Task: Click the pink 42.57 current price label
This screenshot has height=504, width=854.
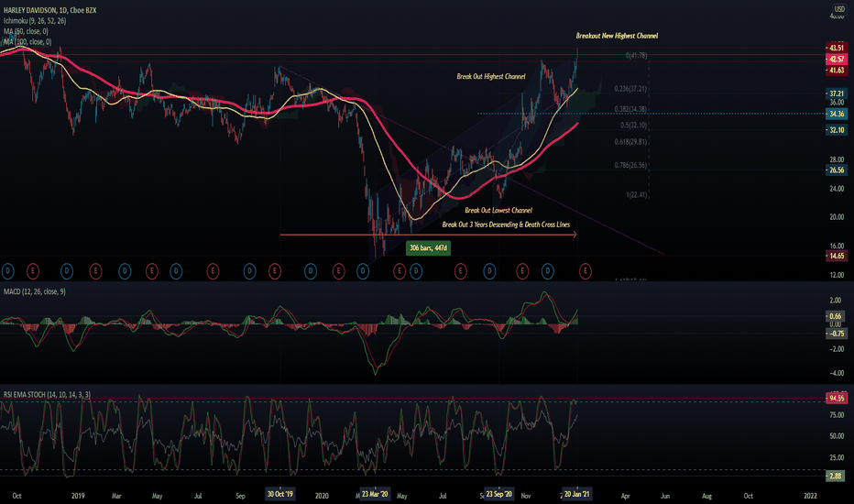Action: point(836,59)
